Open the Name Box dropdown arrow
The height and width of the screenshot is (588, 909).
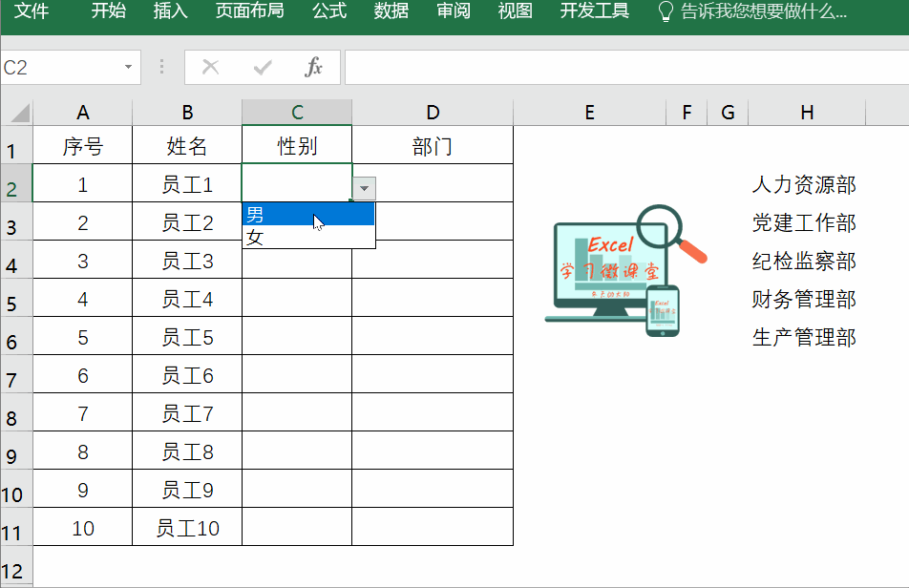pyautogui.click(x=128, y=68)
